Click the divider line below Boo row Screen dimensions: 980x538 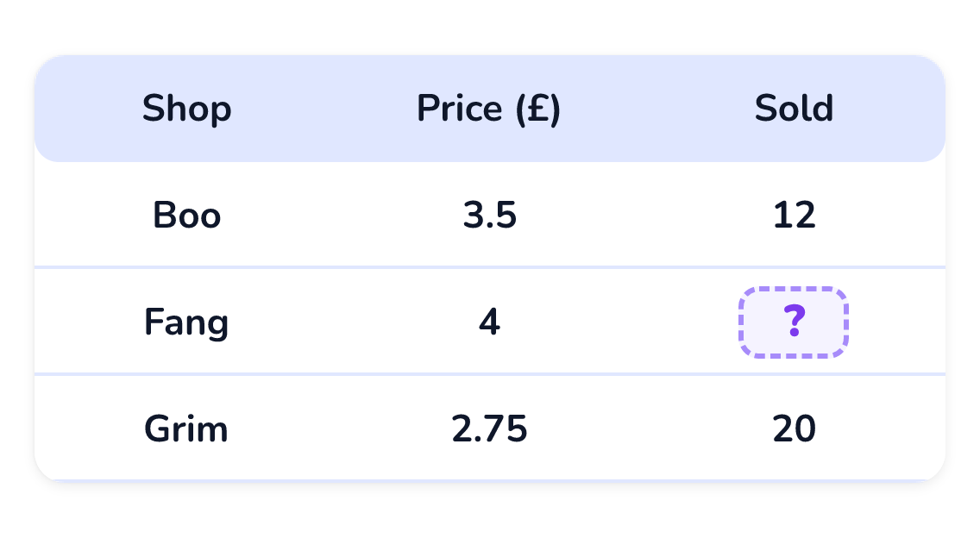point(490,268)
